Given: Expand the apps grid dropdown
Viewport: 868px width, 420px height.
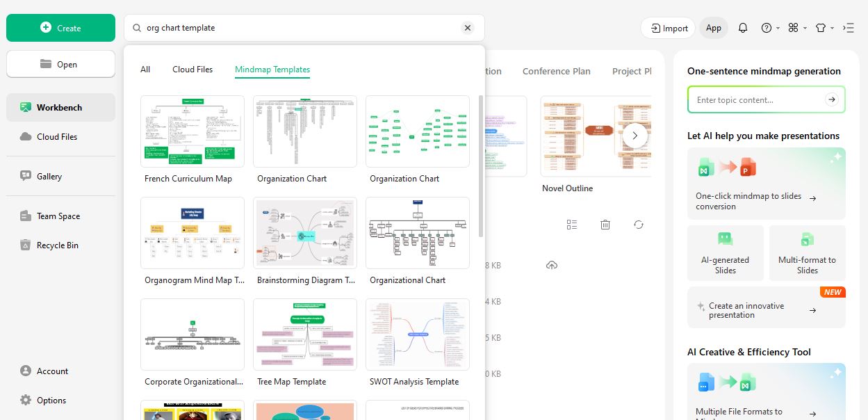Looking at the screenshot, I should (x=797, y=28).
